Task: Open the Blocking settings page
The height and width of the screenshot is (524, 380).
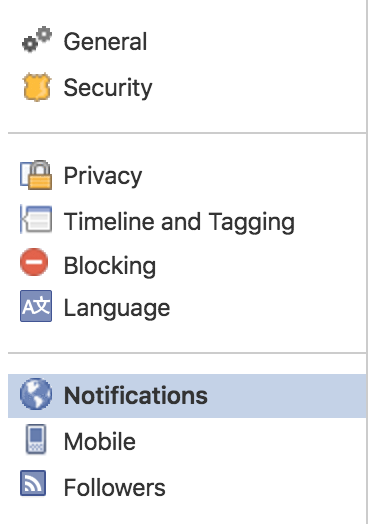Action: 110,266
